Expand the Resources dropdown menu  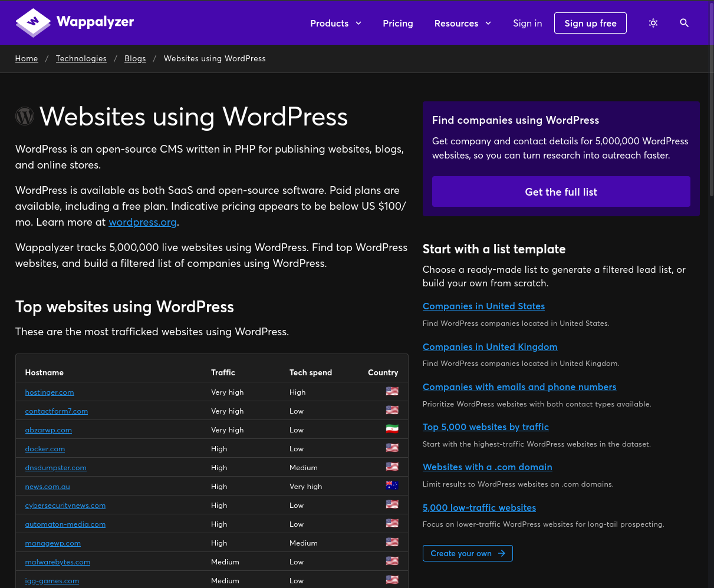click(463, 23)
